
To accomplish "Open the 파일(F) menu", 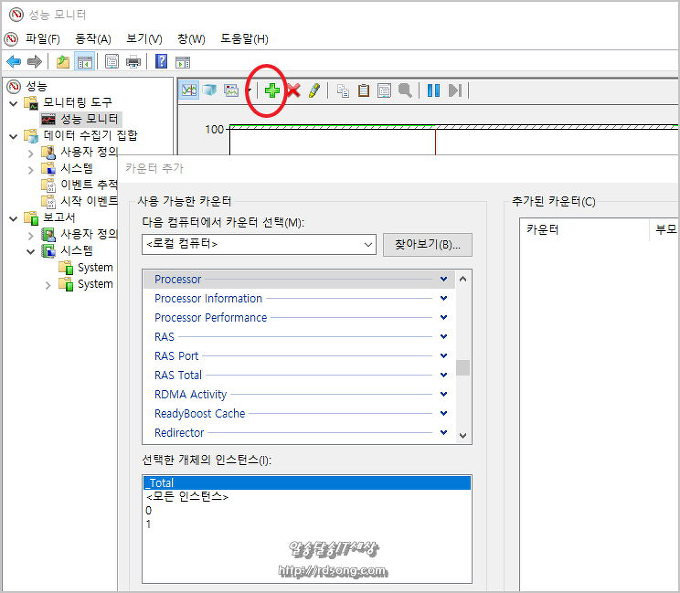I will 42,39.
